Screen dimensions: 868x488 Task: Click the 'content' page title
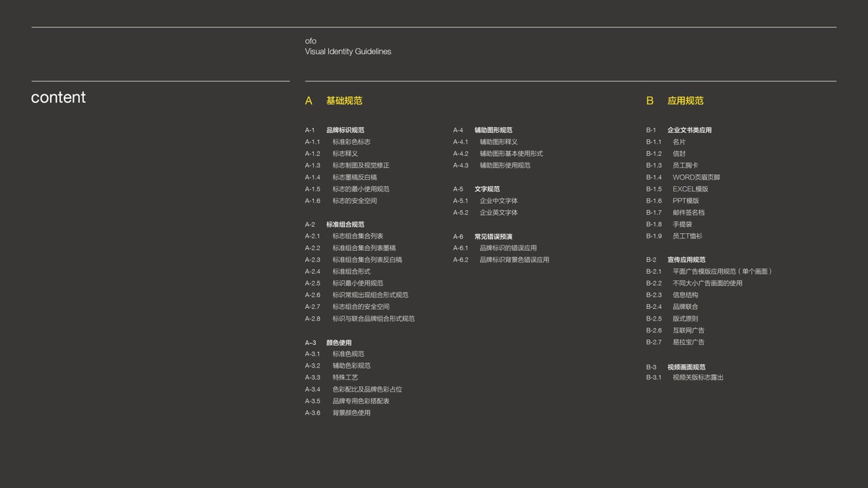coord(58,98)
